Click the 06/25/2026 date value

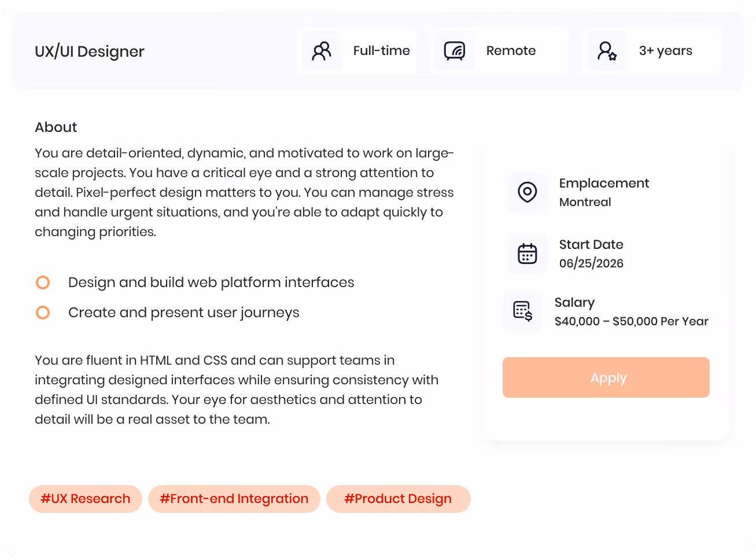(x=591, y=263)
